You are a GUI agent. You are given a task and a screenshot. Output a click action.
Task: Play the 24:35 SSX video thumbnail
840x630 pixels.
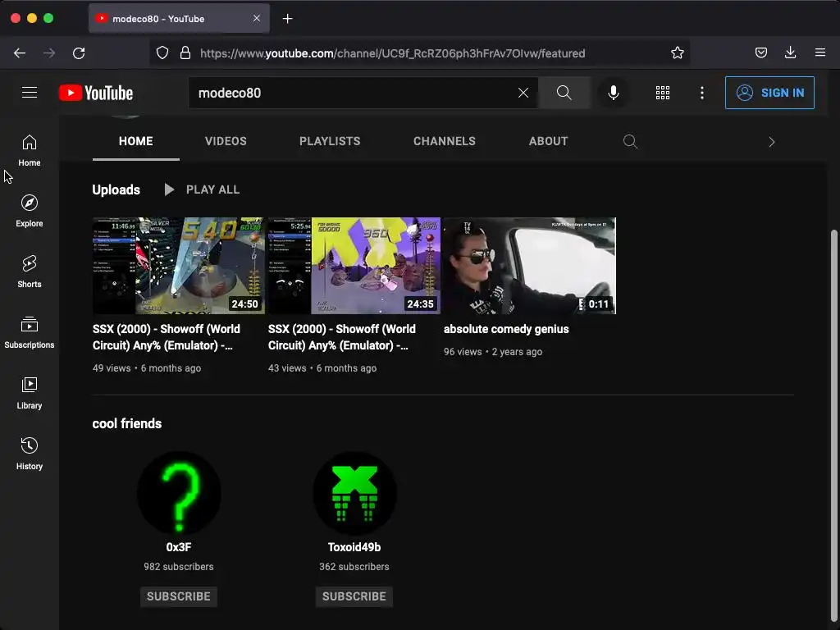tap(354, 266)
